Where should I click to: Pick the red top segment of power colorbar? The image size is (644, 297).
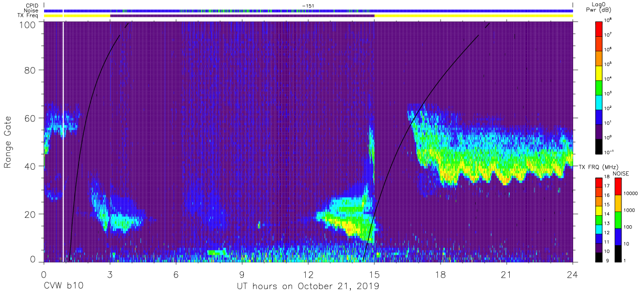click(599, 28)
